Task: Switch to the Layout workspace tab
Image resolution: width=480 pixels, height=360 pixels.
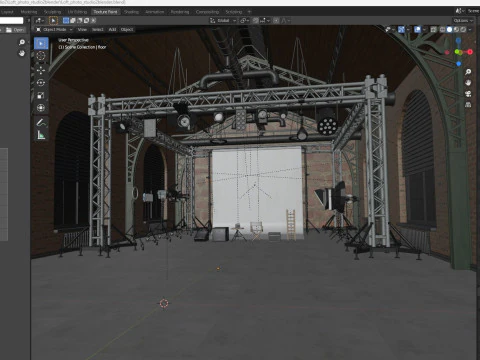Action: click(x=7, y=12)
